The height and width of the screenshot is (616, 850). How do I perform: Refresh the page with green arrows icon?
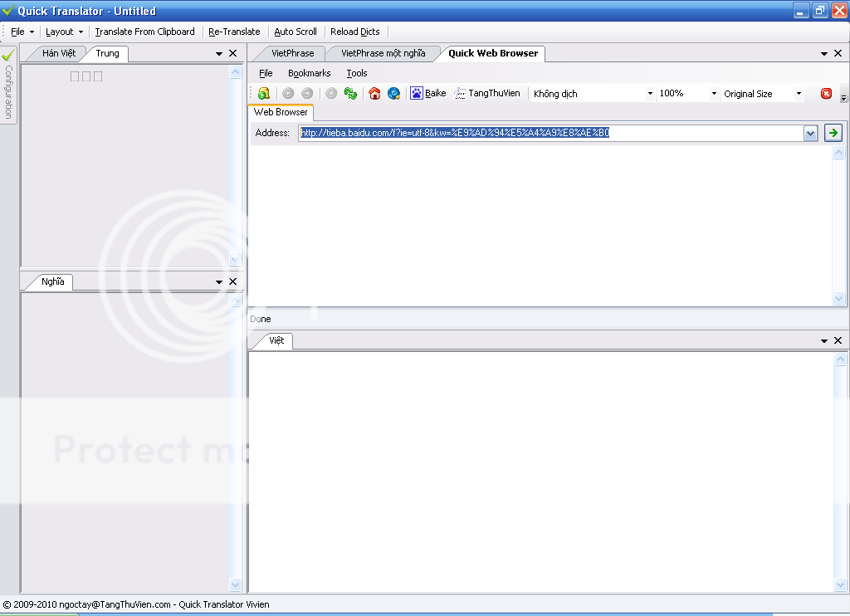tap(350, 94)
